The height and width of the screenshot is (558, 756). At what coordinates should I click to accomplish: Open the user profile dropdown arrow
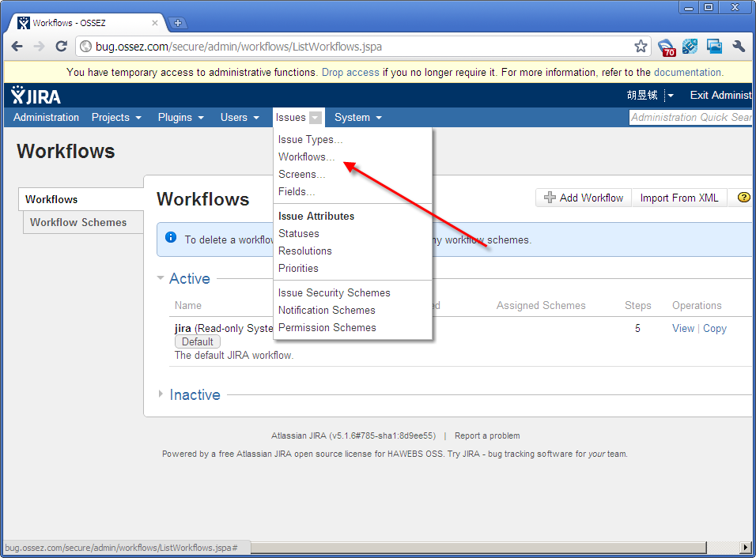click(670, 96)
